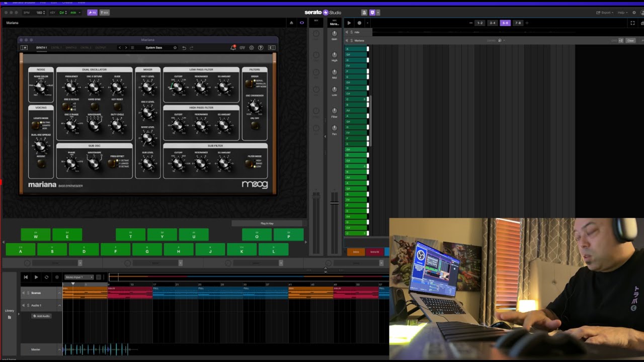Click the plus to add bars
The width and height of the screenshot is (644, 362).
click(x=527, y=23)
